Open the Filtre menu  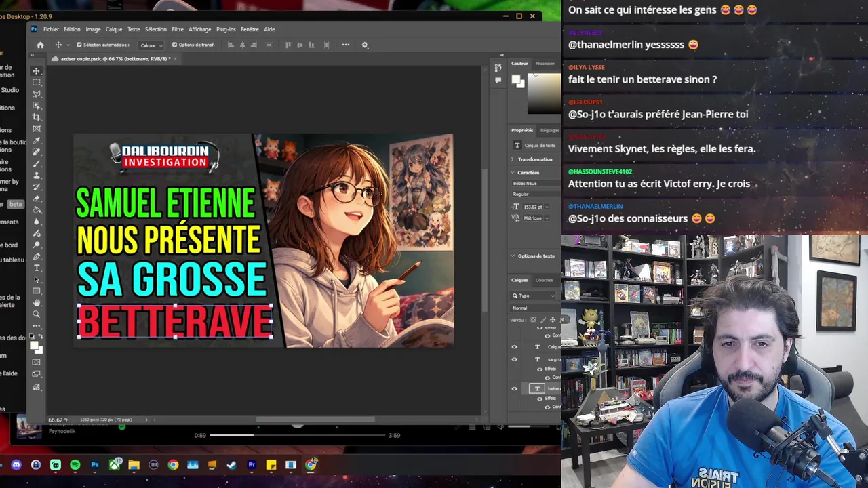(x=178, y=29)
